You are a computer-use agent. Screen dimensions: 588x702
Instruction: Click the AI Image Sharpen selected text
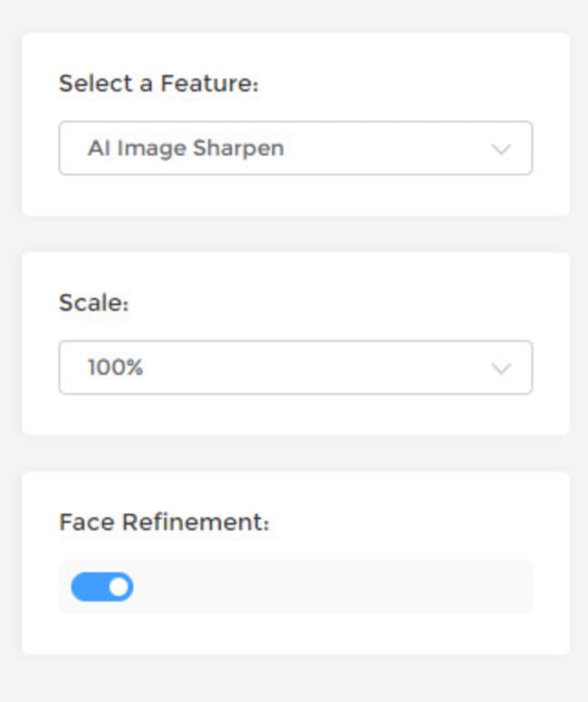coord(185,148)
